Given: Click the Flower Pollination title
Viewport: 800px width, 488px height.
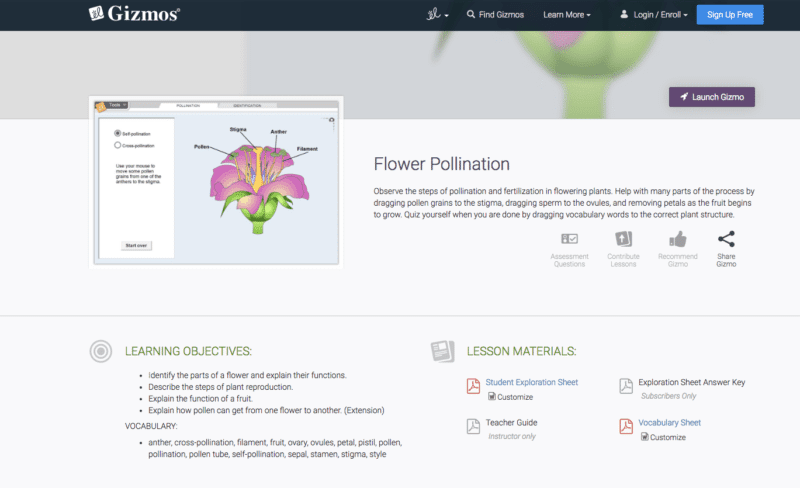Looking at the screenshot, I should [x=441, y=164].
